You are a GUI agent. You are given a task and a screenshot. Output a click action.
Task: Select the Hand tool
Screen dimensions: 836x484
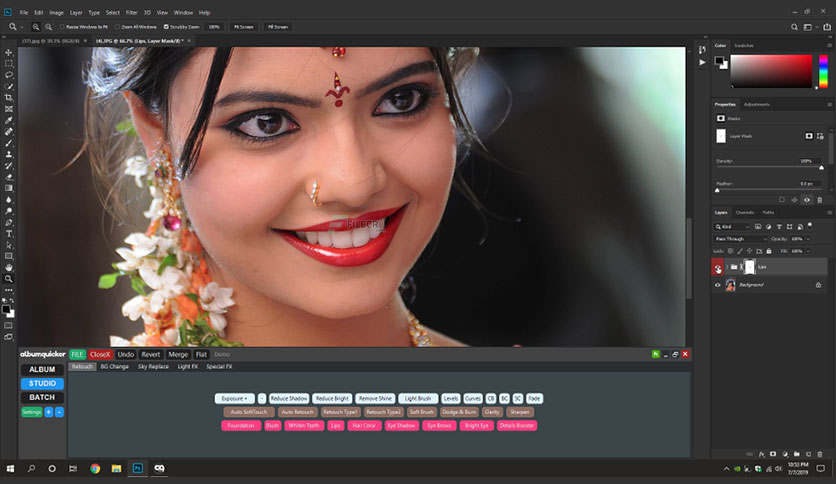coord(9,268)
